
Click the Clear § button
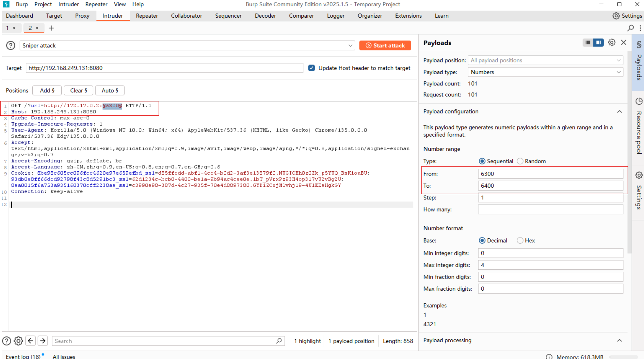[x=78, y=90]
